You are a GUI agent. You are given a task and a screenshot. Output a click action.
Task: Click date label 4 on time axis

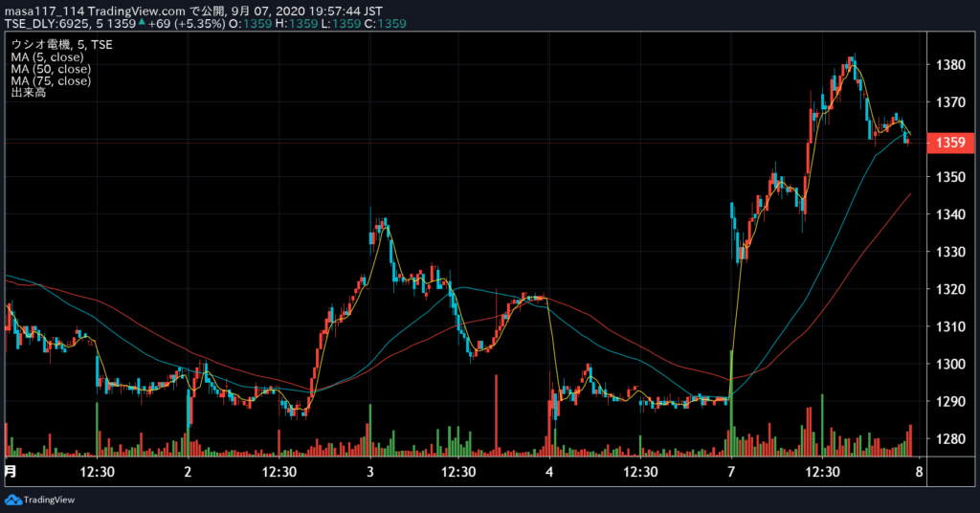click(549, 472)
